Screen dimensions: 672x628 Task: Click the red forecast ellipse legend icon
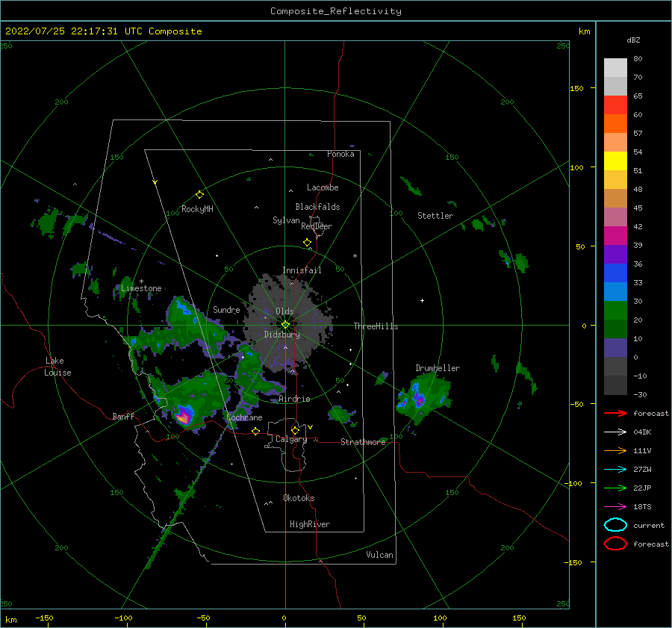pyautogui.click(x=615, y=544)
